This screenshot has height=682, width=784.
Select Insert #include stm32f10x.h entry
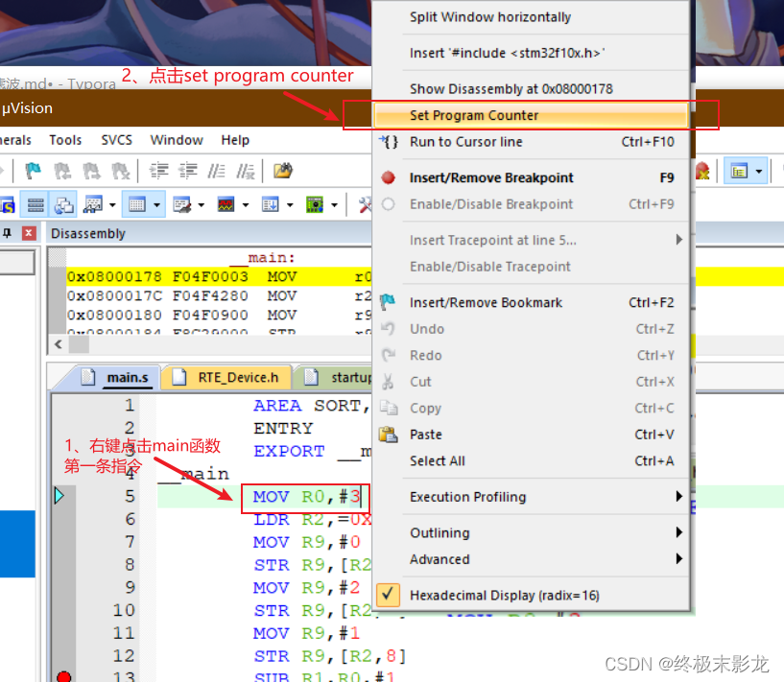pos(531,53)
